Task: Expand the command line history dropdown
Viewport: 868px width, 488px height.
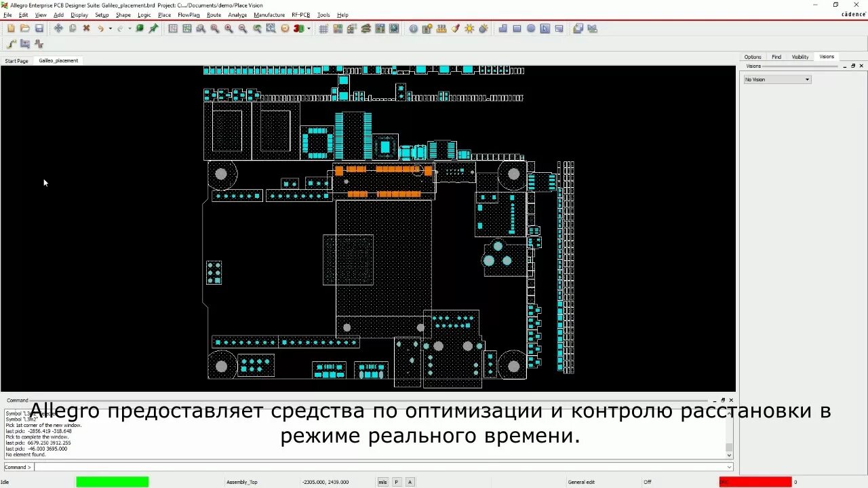Action: [x=730, y=467]
